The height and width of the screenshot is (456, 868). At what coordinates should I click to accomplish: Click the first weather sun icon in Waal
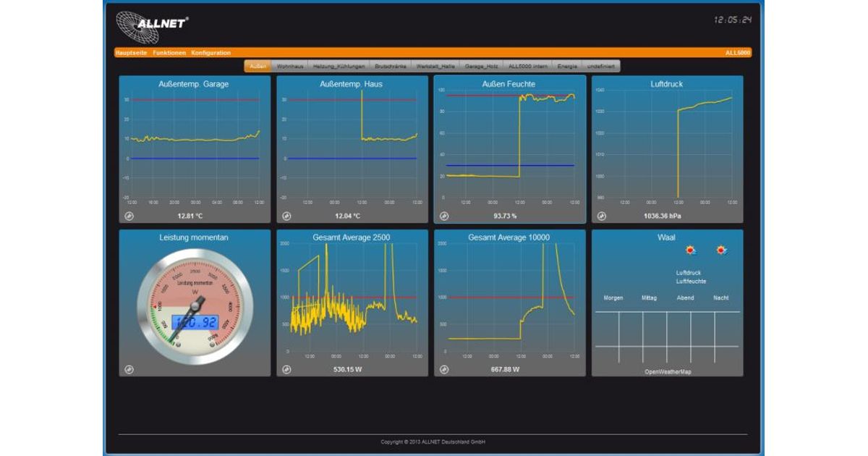click(x=692, y=250)
